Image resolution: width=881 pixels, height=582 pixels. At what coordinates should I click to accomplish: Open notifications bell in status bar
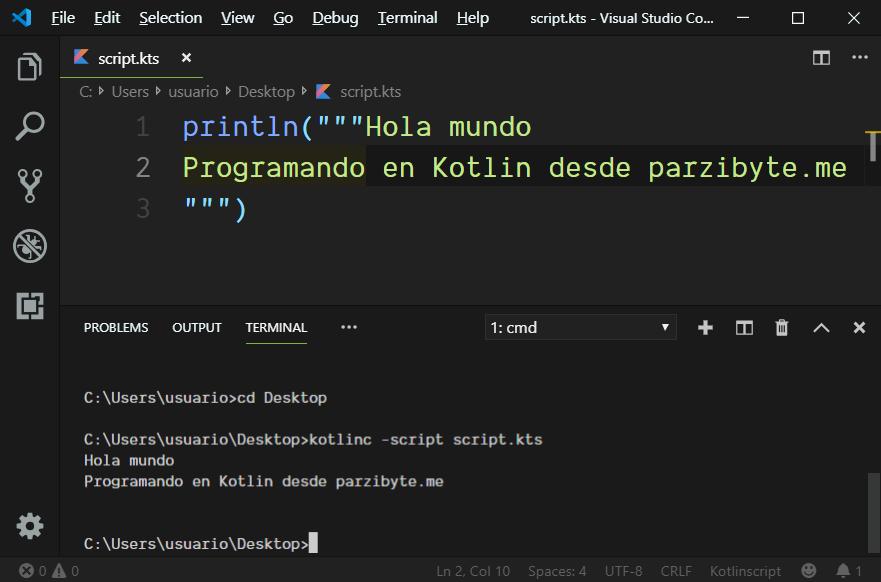click(848, 571)
